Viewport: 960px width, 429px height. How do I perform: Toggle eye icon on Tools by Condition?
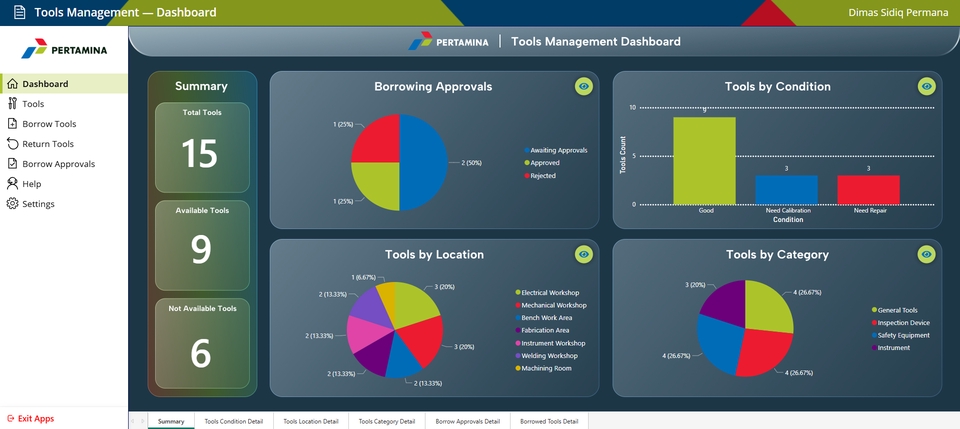coord(927,87)
